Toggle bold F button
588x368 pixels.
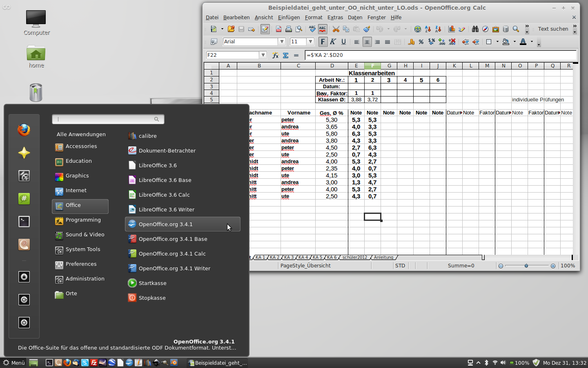point(323,42)
